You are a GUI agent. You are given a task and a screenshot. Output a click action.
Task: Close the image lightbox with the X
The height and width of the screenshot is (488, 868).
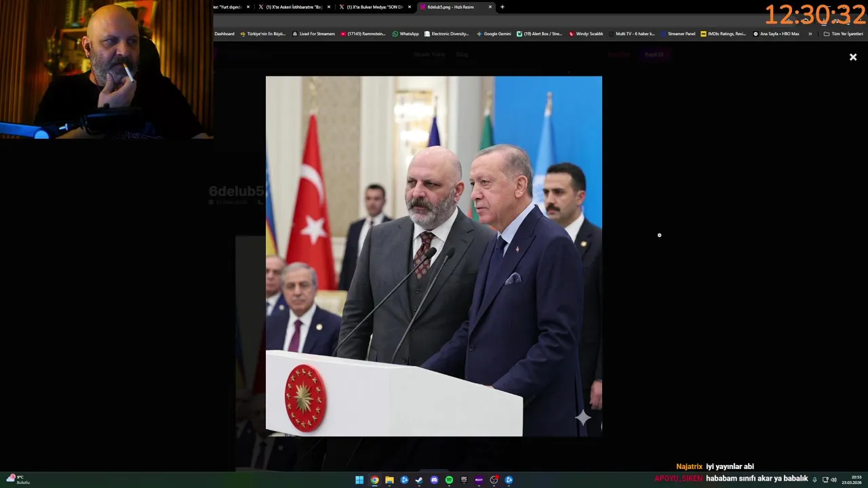coord(853,57)
